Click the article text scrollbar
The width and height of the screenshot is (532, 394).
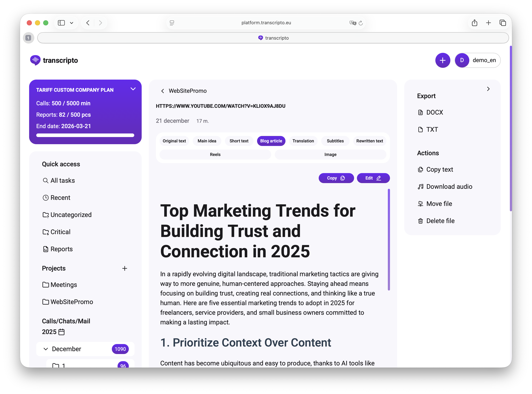click(x=389, y=239)
